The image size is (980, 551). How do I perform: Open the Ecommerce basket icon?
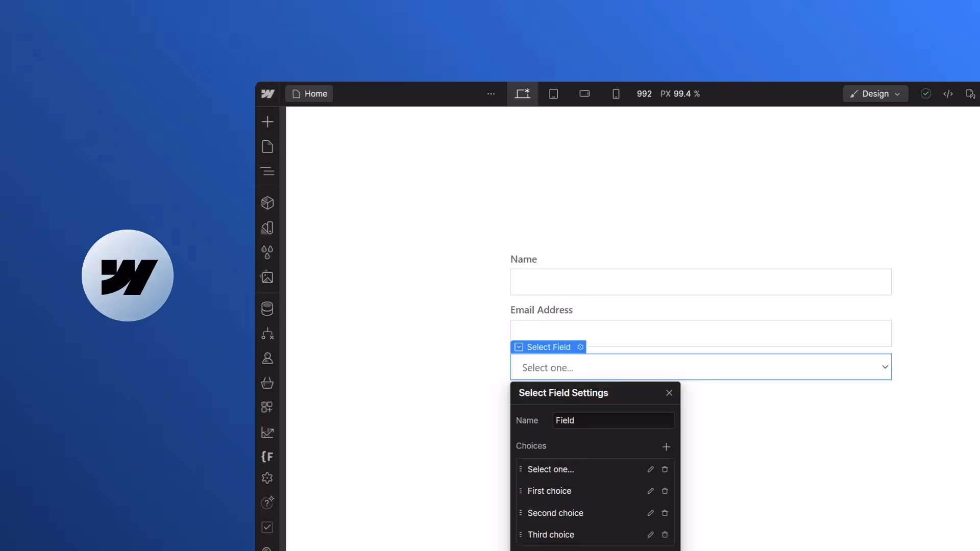click(x=267, y=383)
